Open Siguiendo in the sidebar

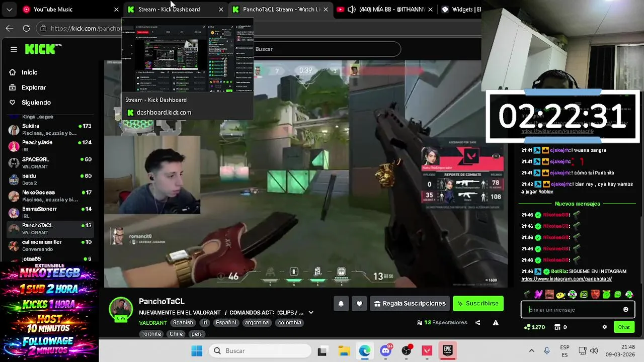point(36,103)
